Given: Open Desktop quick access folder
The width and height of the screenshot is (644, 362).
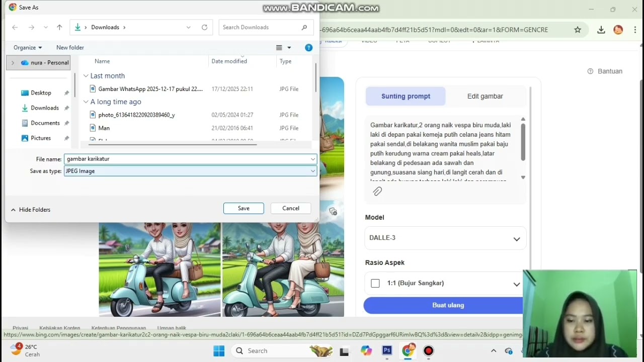Looking at the screenshot, I should (41, 93).
